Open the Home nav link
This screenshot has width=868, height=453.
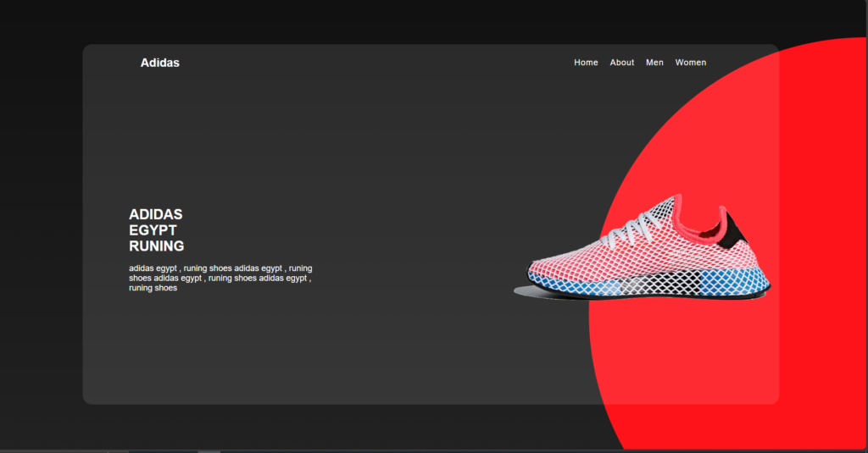click(x=586, y=63)
